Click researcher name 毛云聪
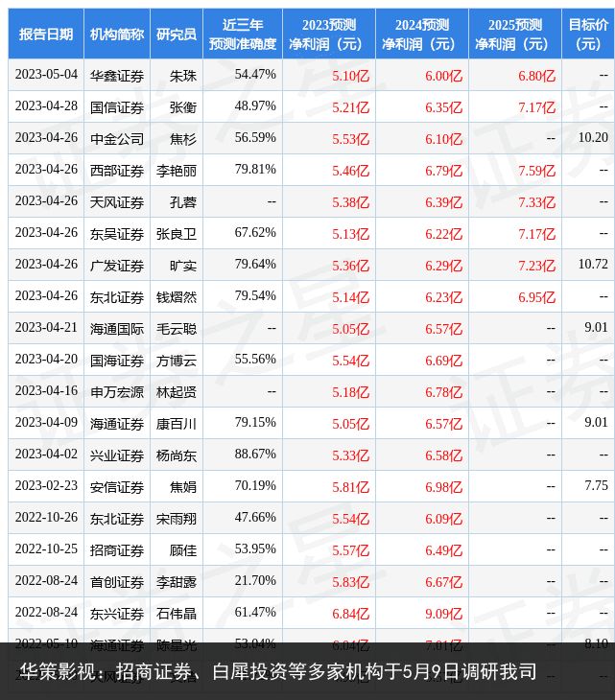615x700 pixels. click(177, 329)
